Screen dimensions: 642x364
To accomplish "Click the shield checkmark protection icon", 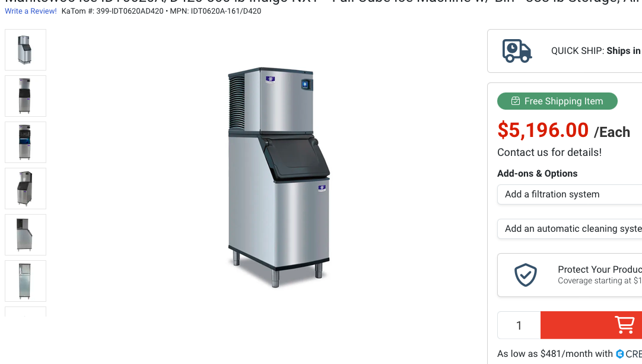I will (526, 275).
